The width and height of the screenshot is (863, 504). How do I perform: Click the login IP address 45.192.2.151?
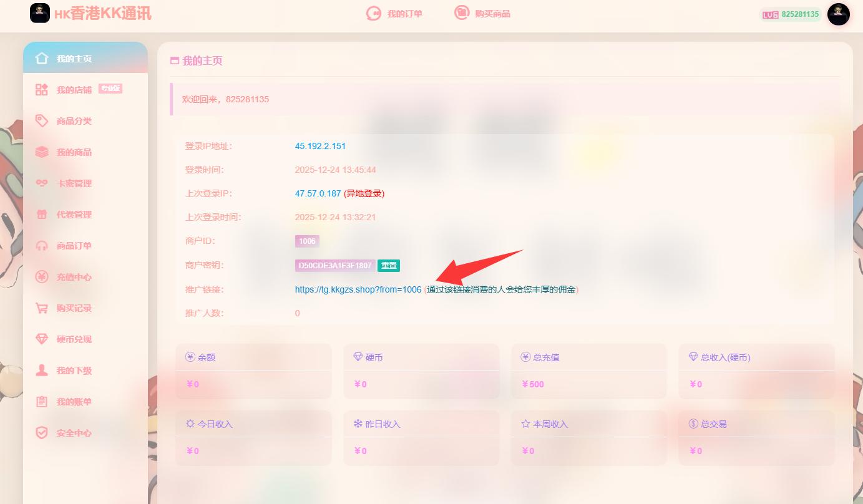pos(320,146)
